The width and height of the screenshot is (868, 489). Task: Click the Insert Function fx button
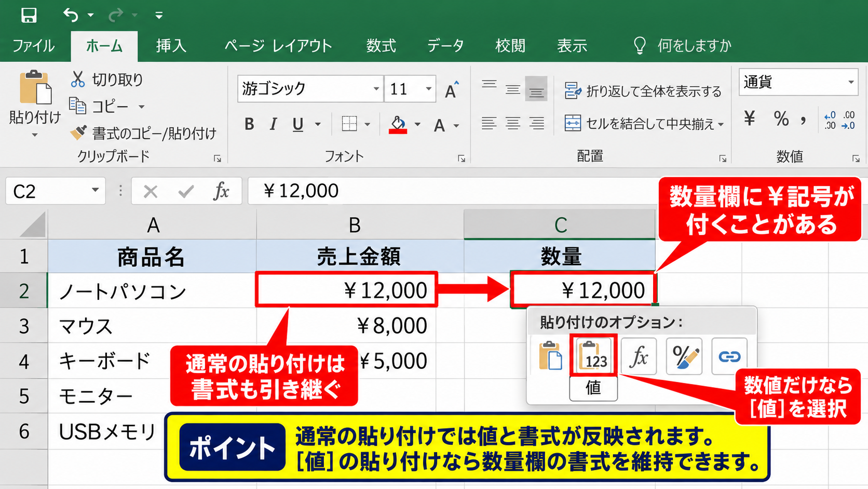coord(221,191)
